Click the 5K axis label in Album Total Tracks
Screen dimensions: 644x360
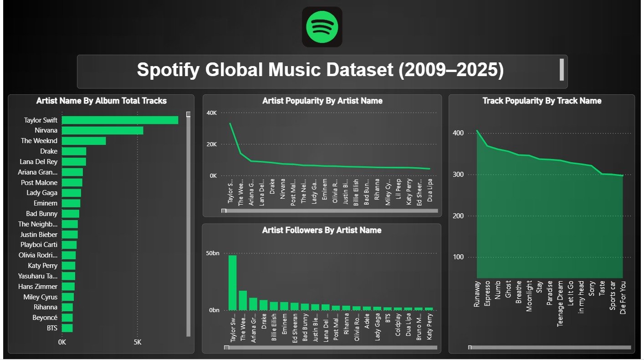[x=137, y=342]
